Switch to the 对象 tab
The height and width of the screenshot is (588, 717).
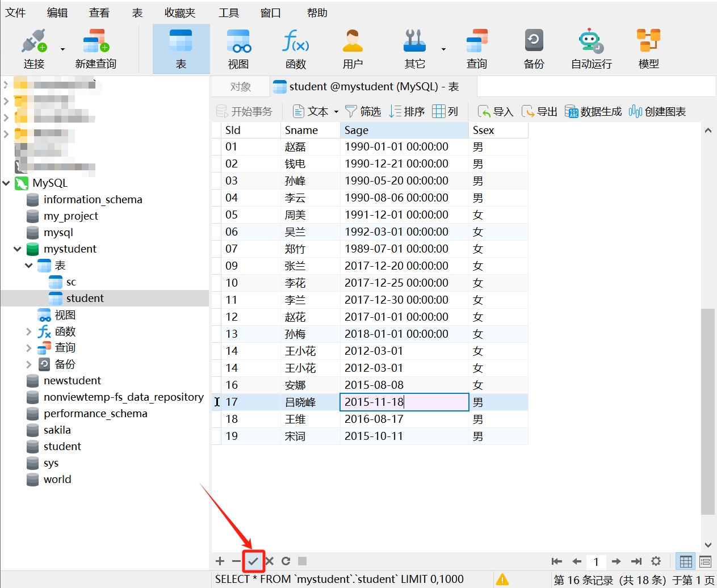240,87
